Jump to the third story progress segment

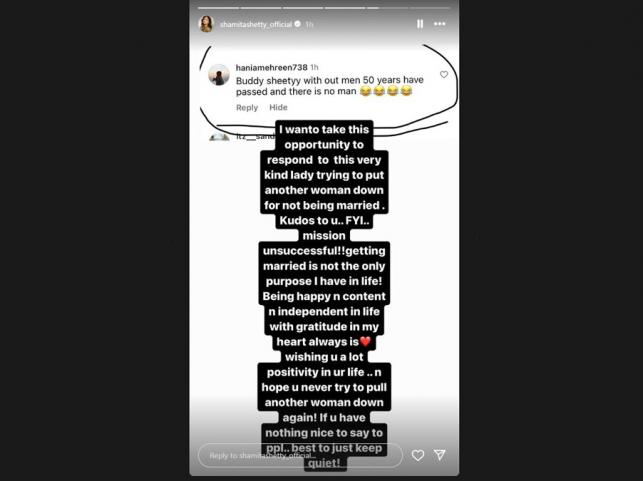point(303,8)
